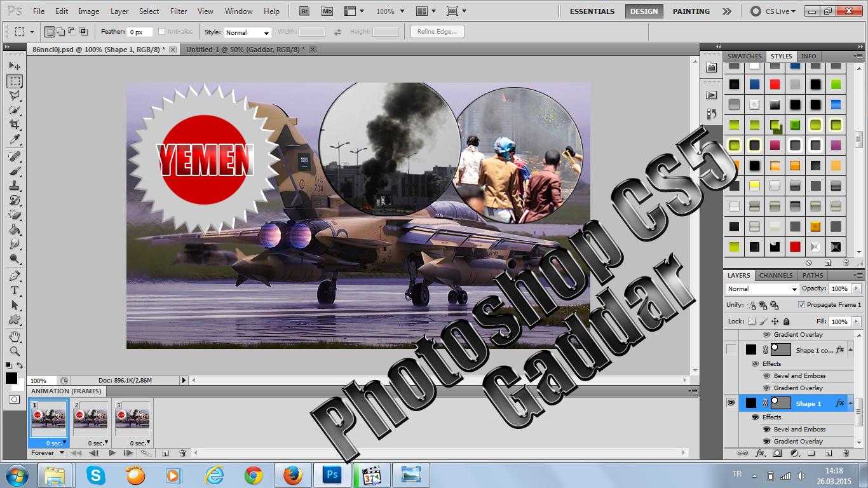Switch to the Essentials workspace

coord(592,11)
